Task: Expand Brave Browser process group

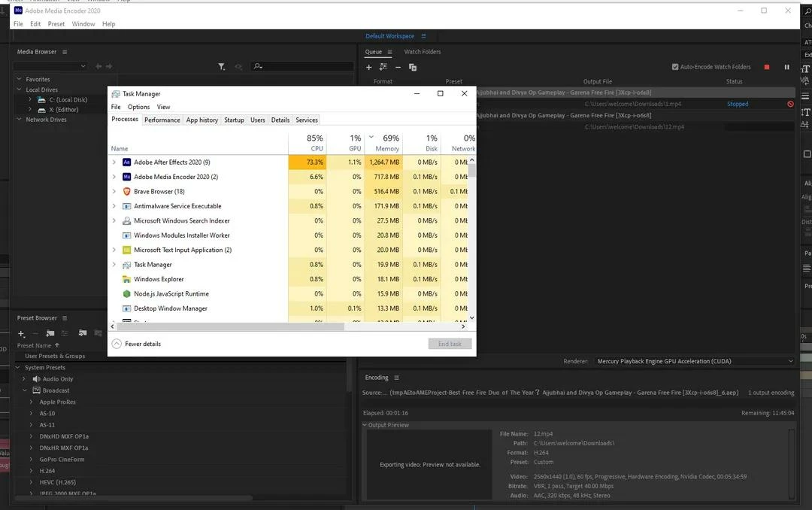Action: pos(114,191)
